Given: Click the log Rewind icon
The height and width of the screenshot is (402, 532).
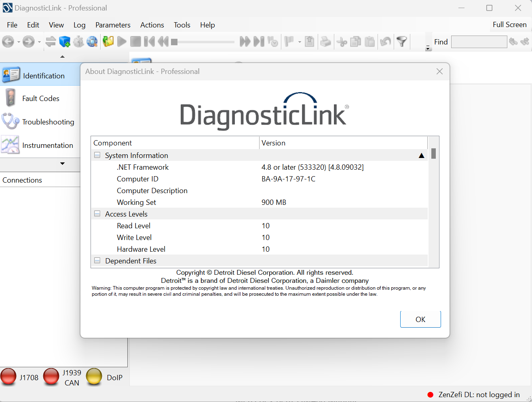Looking at the screenshot, I should click(x=163, y=41).
